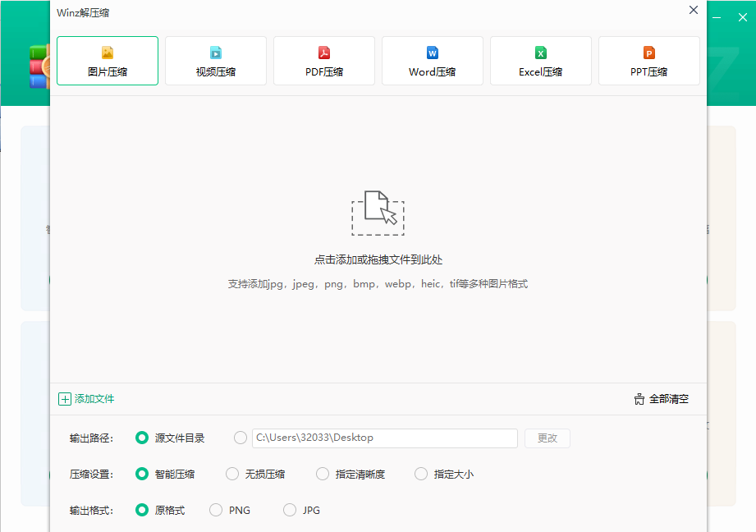Select 指定大小 compression setting
This screenshot has height=532, width=756.
pos(421,474)
